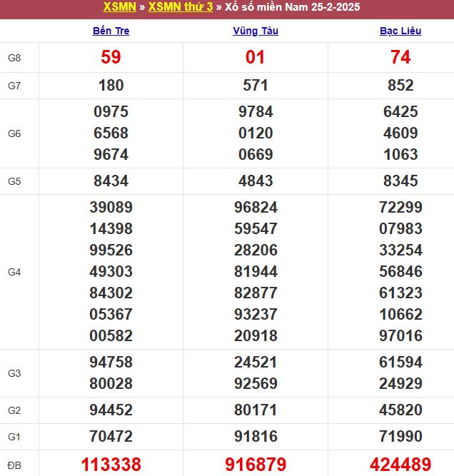Select the G7 number 852

pos(400,86)
